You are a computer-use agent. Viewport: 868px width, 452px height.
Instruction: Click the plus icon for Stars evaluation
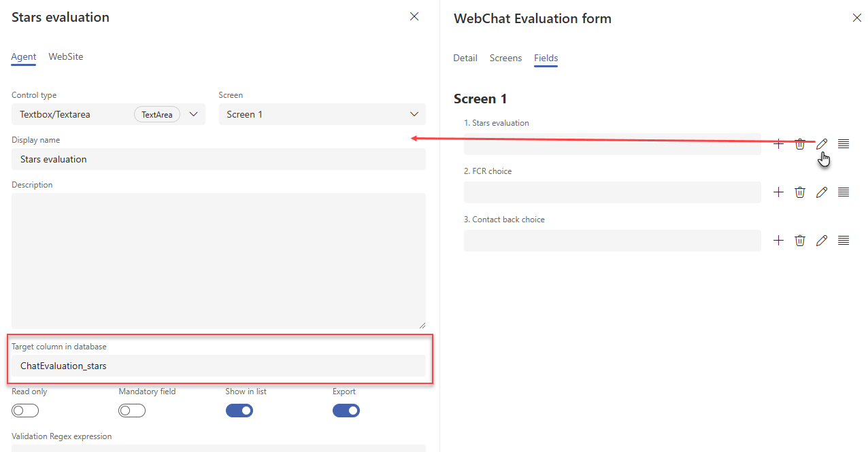[x=779, y=144]
